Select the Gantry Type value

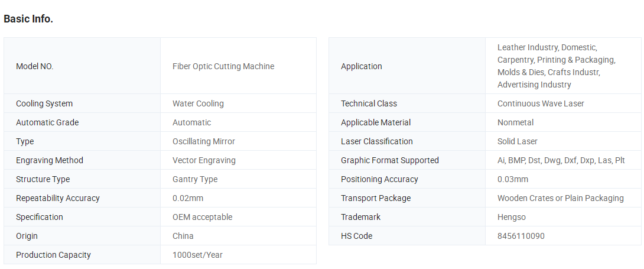[195, 179]
